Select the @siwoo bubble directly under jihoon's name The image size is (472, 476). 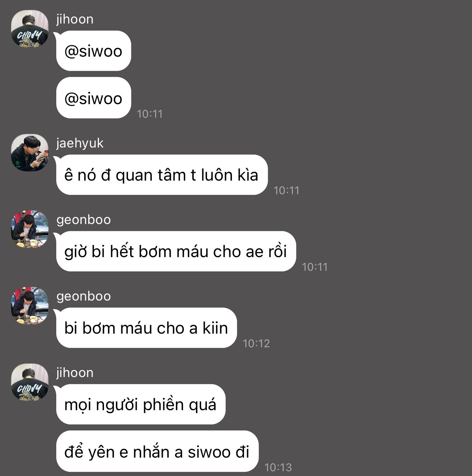click(93, 51)
